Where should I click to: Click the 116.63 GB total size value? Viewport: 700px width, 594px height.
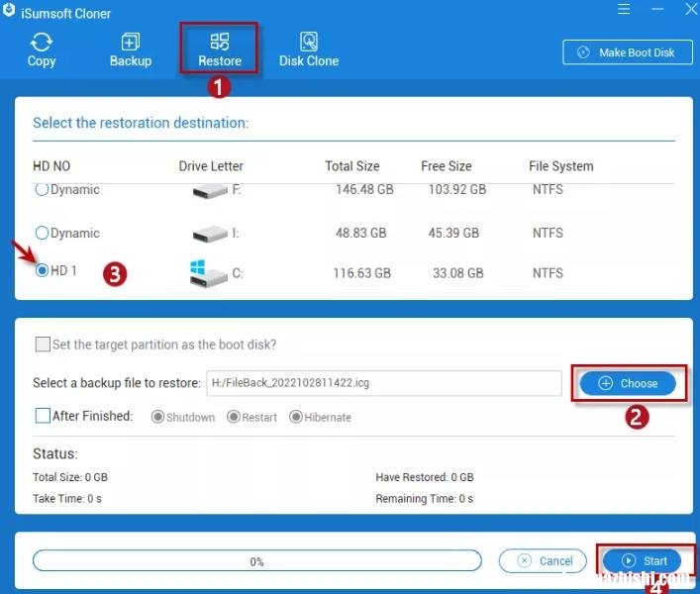click(362, 273)
